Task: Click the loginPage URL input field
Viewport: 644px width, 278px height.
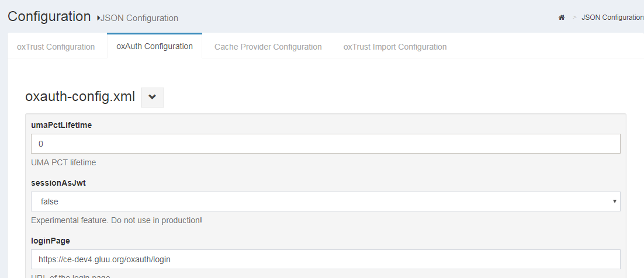Action: pyautogui.click(x=325, y=259)
